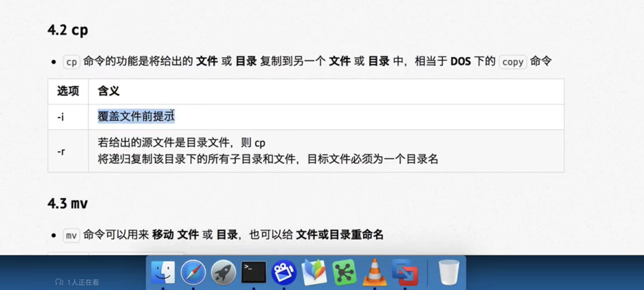Click the '-i' option table cell

click(x=68, y=117)
